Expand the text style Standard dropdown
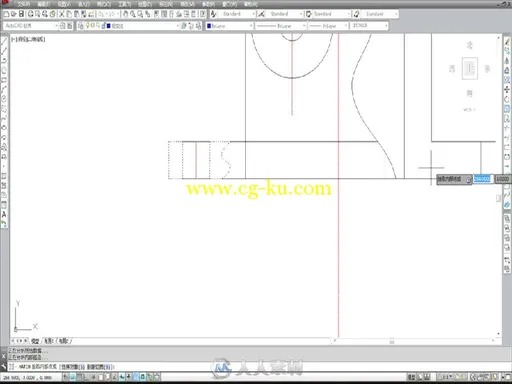This screenshot has height=384, width=512. click(x=253, y=14)
